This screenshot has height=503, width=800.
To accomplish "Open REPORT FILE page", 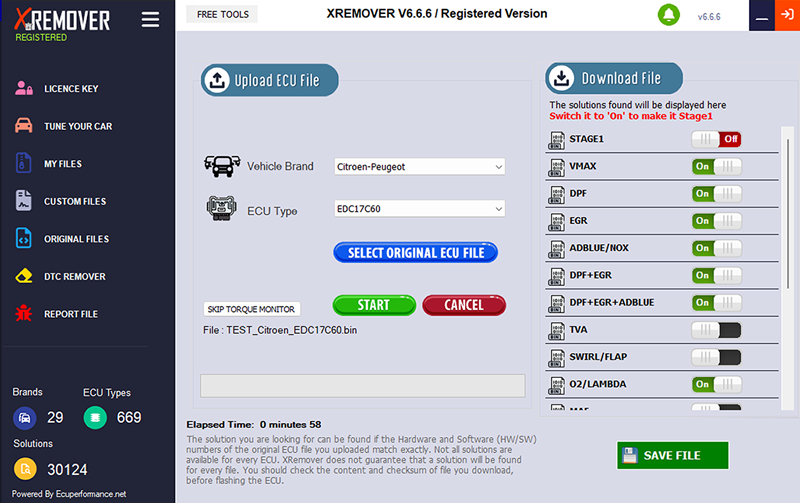I will tap(71, 314).
